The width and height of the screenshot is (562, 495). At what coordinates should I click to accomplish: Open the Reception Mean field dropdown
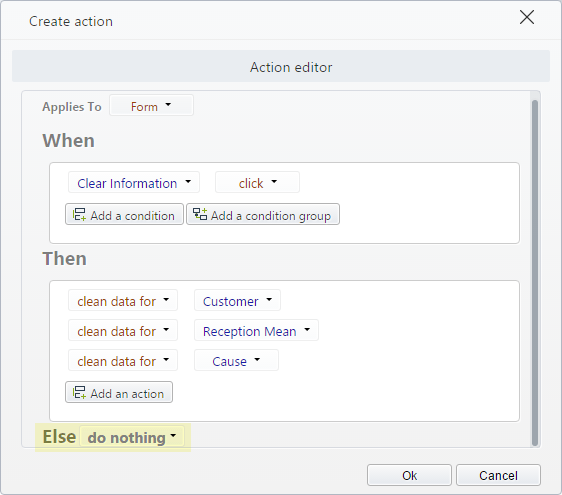click(x=256, y=330)
